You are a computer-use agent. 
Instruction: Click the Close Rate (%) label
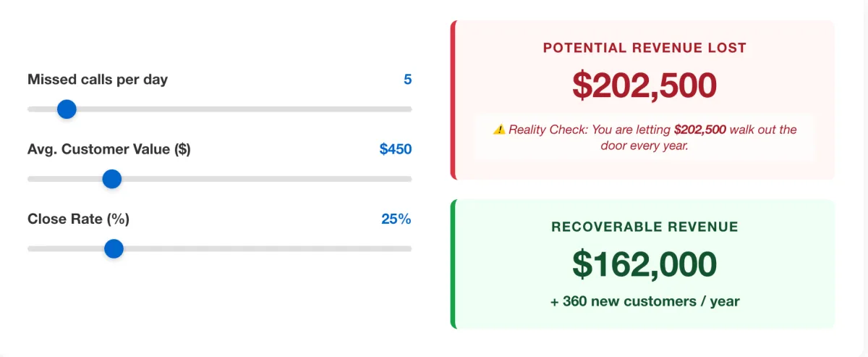pyautogui.click(x=78, y=219)
